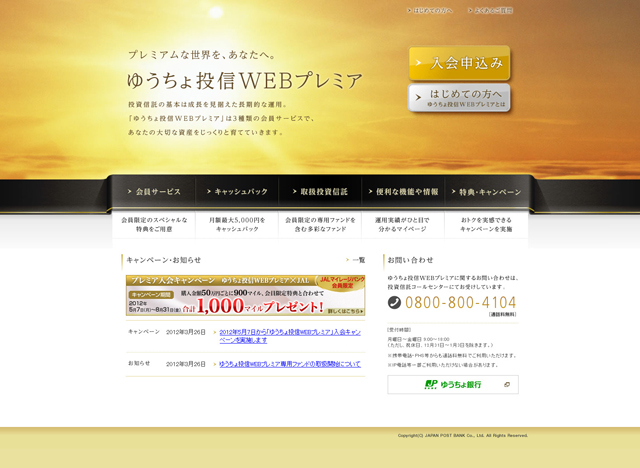Open the よくあるご質問 header link
The width and height of the screenshot is (640, 468).
click(490, 11)
